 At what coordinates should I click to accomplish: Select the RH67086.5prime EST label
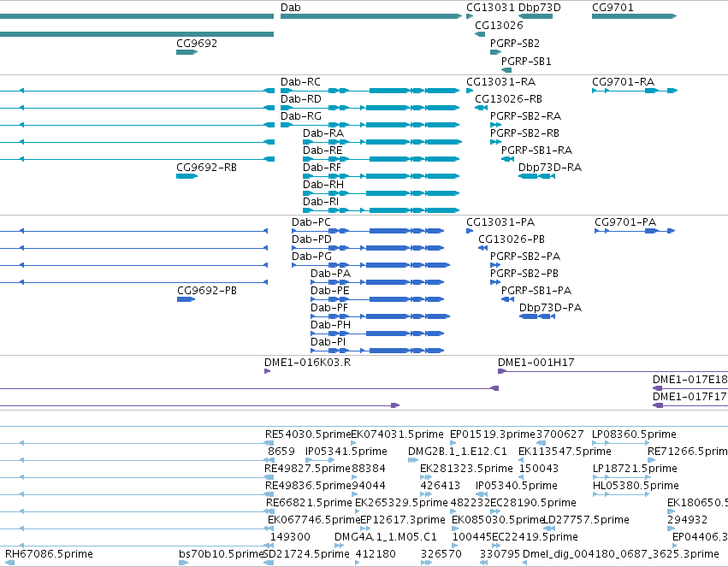pyautogui.click(x=49, y=555)
